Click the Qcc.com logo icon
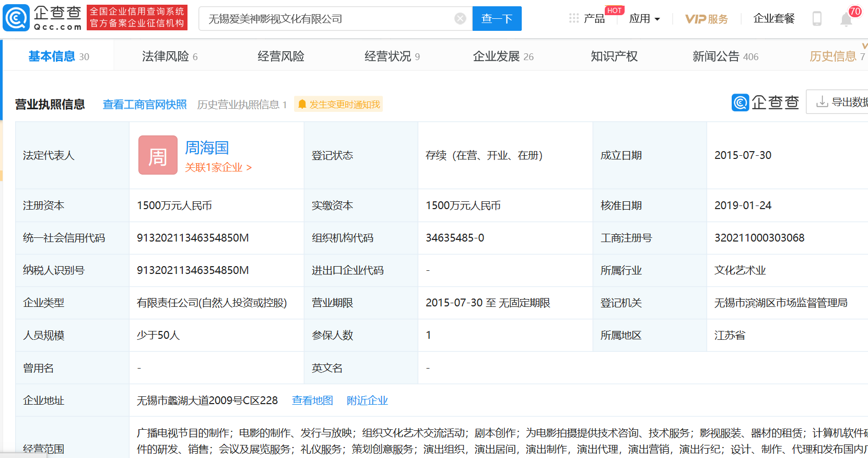This screenshot has height=458, width=868. coord(16,18)
